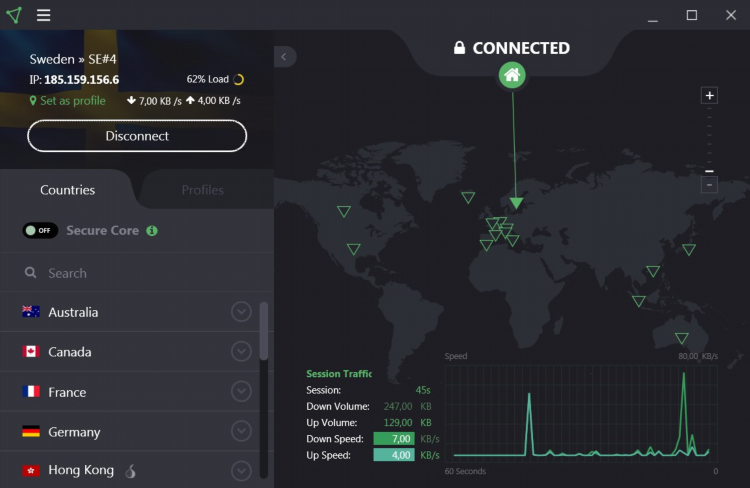Click the lock icon beside CONNECTED
Viewport: 750px width, 488px height.
(459, 47)
